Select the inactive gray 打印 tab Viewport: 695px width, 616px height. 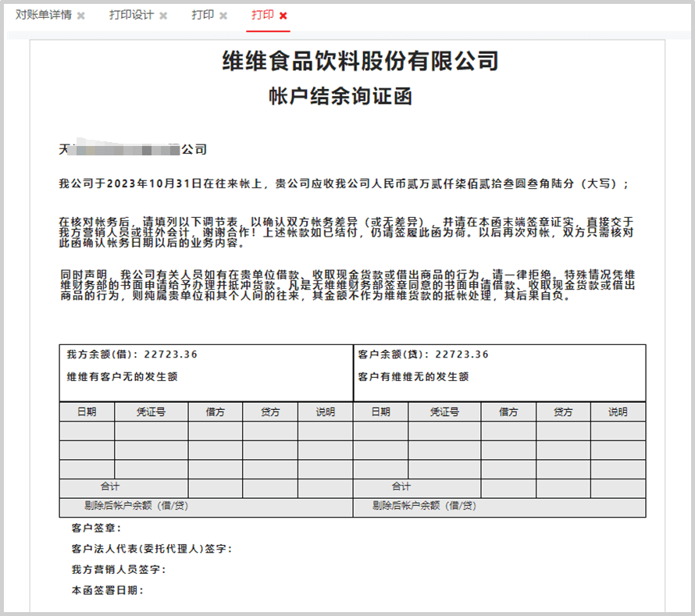tap(202, 16)
